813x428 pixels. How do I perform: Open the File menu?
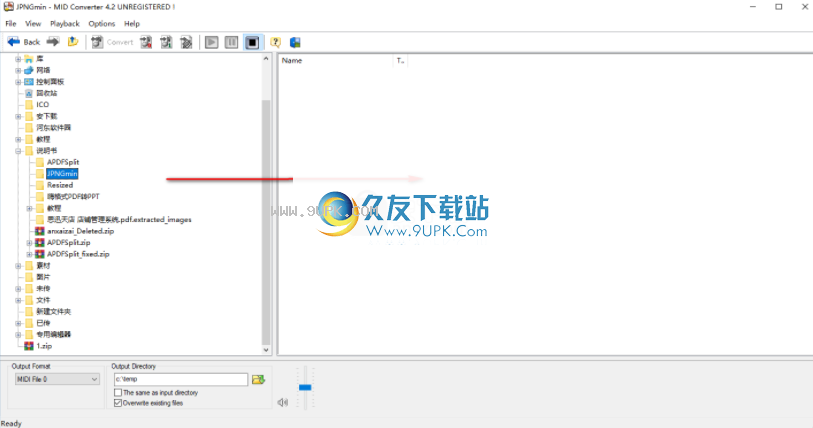tap(11, 23)
